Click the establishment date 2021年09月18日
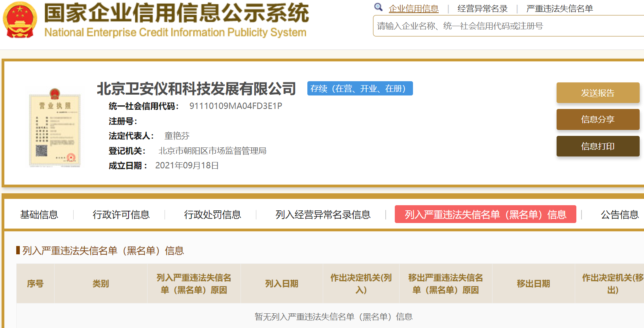Viewport: 644px width, 328px height. [x=187, y=166]
